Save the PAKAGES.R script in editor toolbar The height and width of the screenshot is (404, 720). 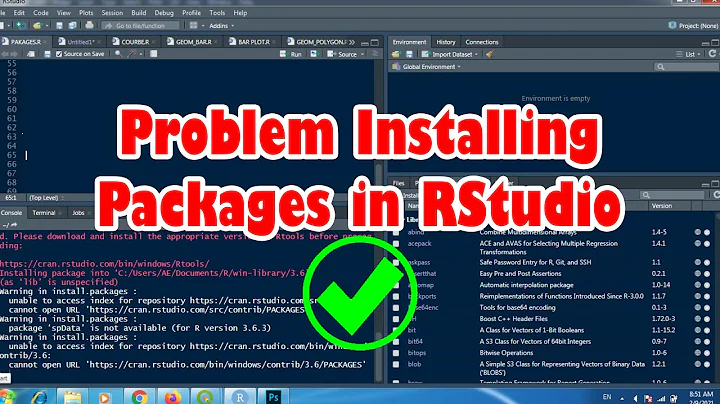point(47,54)
